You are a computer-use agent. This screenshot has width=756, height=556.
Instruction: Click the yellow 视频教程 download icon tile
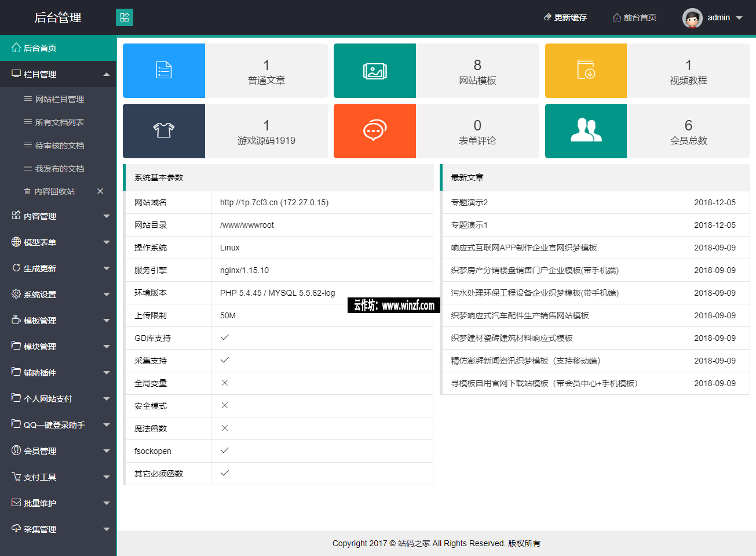[586, 71]
